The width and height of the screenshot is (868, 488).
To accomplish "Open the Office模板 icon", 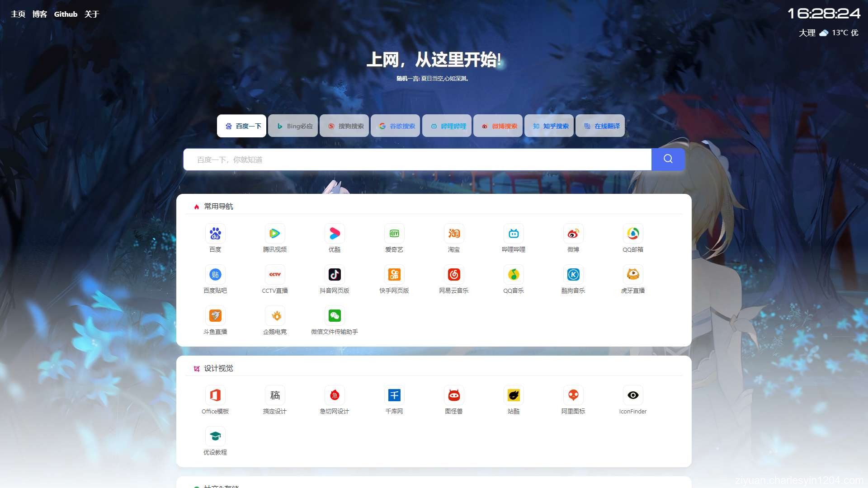I will tap(215, 395).
